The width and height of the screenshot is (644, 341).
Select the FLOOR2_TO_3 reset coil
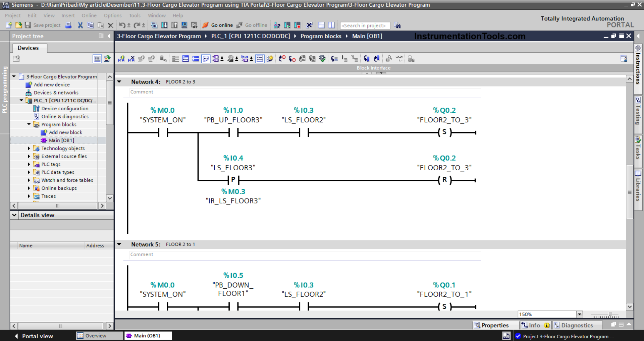tap(444, 180)
